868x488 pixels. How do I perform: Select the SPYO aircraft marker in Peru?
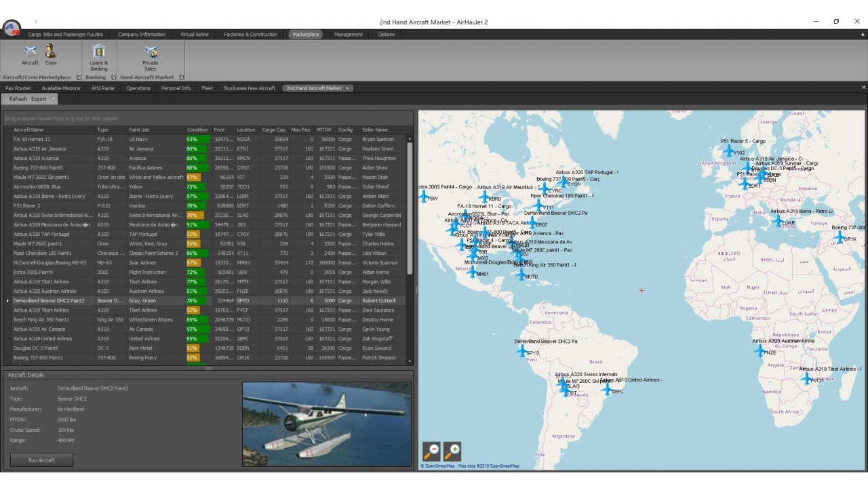coord(521,350)
